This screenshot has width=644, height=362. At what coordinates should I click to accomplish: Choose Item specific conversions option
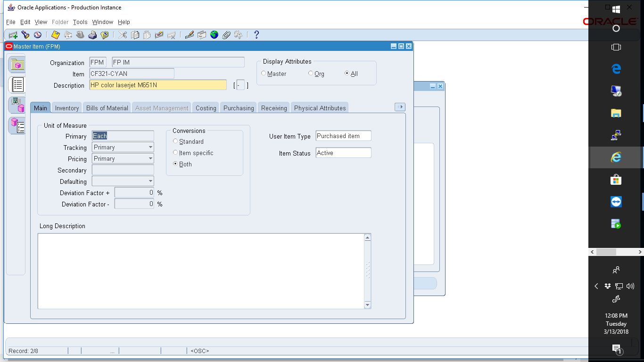coord(175,153)
